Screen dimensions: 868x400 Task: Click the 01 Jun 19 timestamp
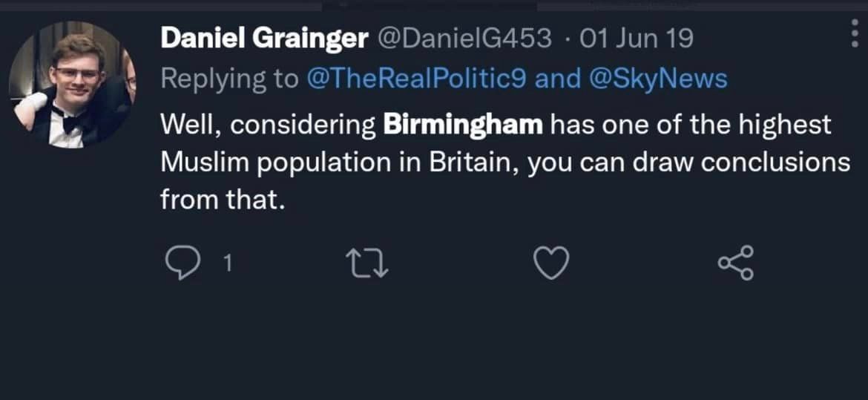tap(637, 39)
